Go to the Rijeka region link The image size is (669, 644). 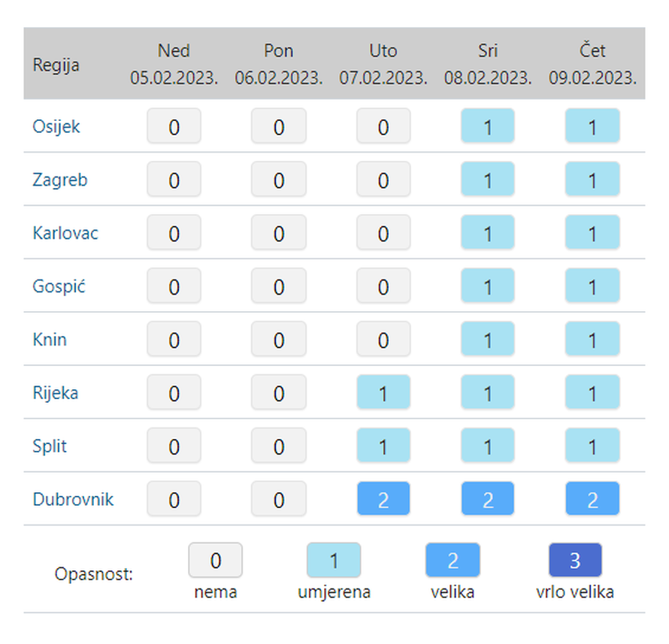pos(55,393)
